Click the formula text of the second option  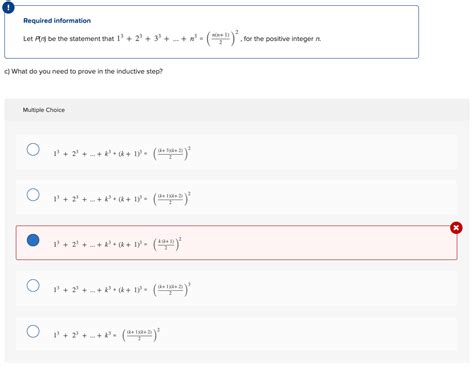click(x=122, y=199)
